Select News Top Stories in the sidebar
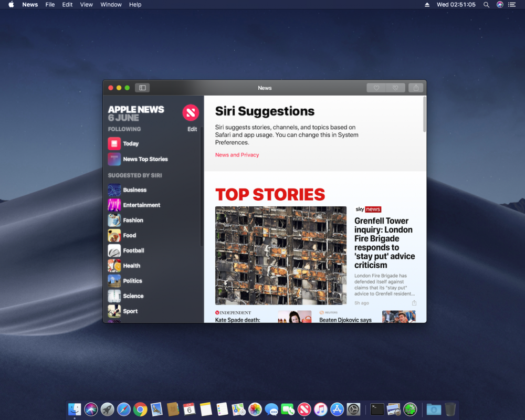The width and height of the screenshot is (525, 420). (x=145, y=159)
